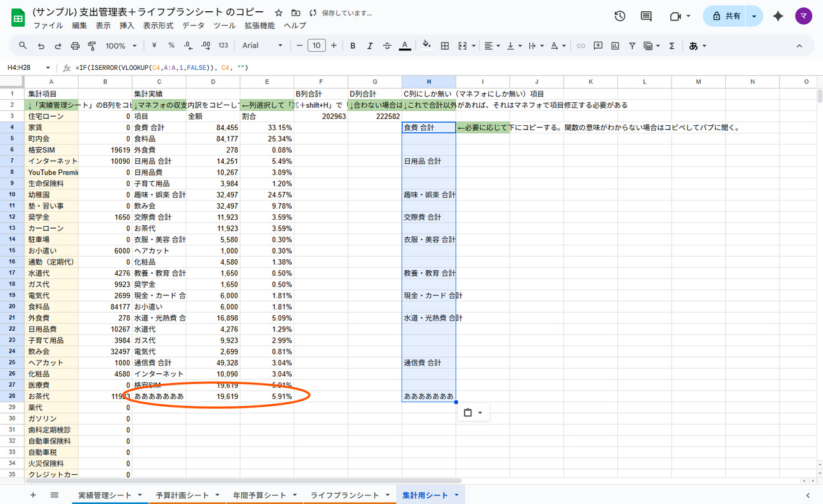
Task: Activate the paint format tool
Action: pyautogui.click(x=92, y=45)
